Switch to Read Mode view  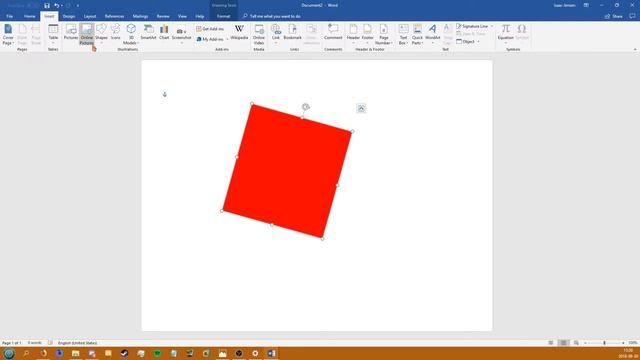tap(551, 343)
